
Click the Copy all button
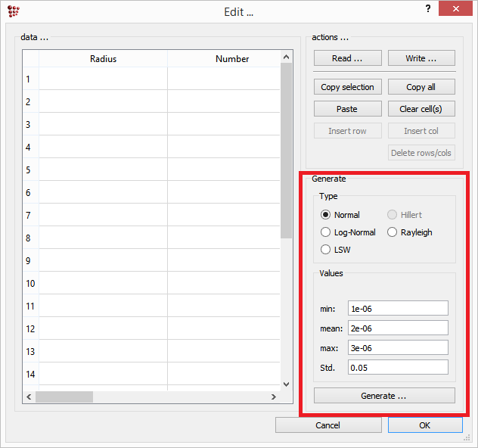point(421,87)
